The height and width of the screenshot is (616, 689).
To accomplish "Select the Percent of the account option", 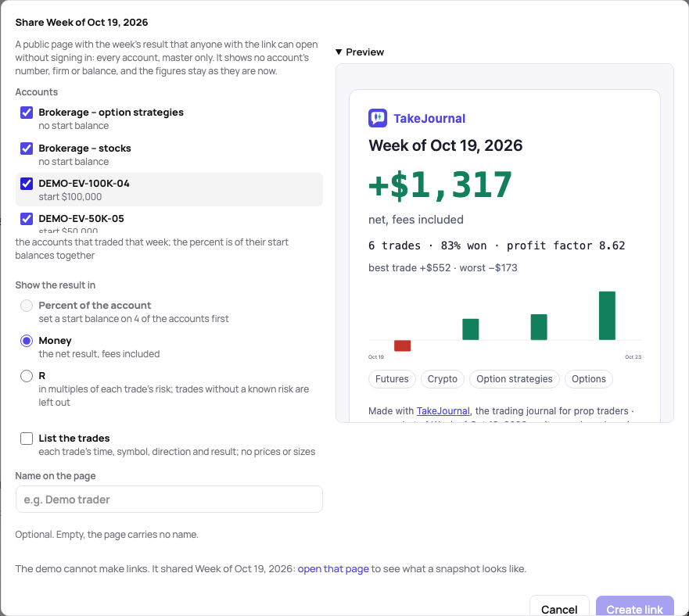I will [x=27, y=306].
